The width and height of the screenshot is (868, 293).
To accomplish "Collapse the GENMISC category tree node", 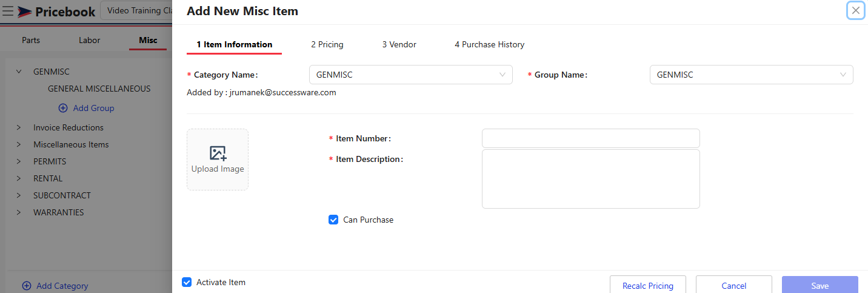I will point(19,72).
